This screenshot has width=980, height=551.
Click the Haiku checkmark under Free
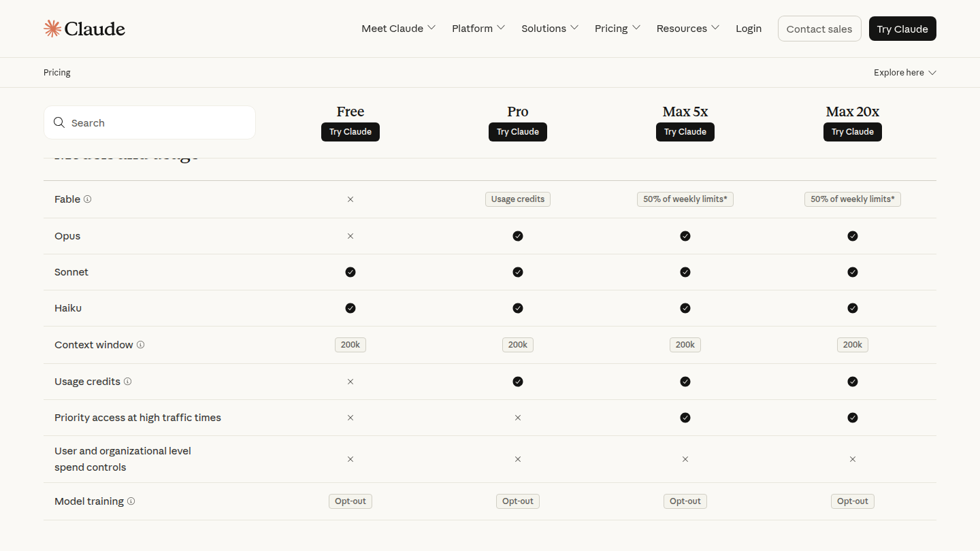click(x=350, y=308)
